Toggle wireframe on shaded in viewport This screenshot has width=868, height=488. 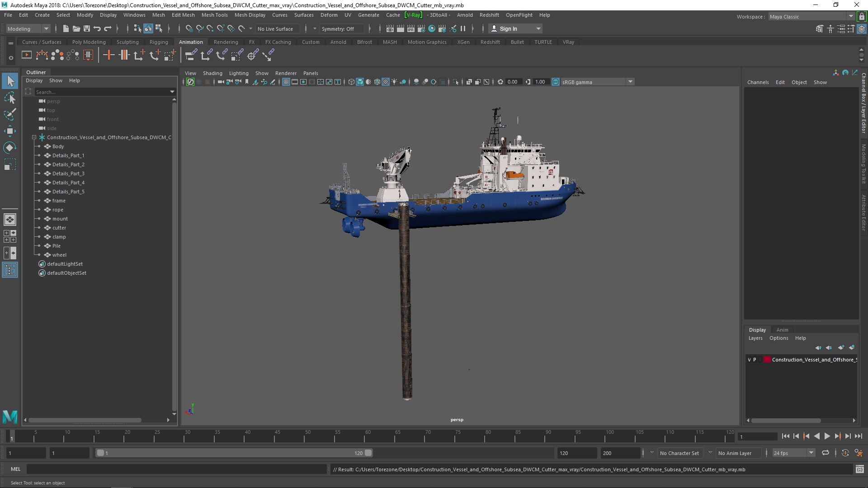pos(377,82)
